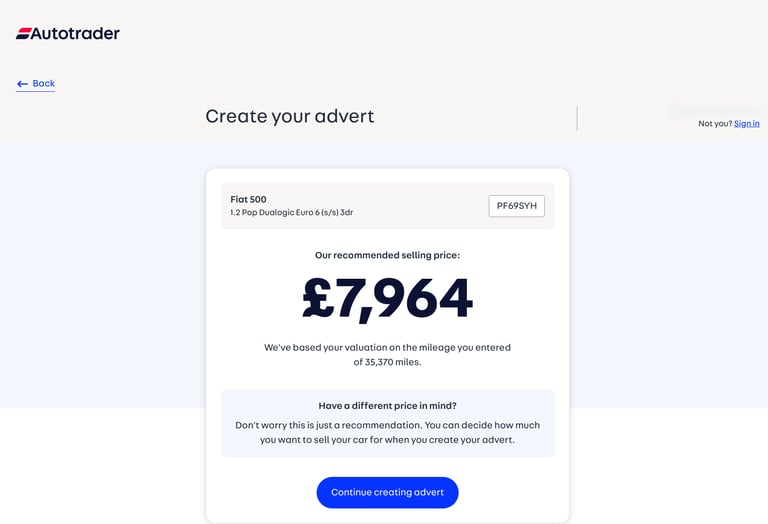Click the 'Don't worry this is just a recommendation' line
768x524 pixels.
[387, 425]
